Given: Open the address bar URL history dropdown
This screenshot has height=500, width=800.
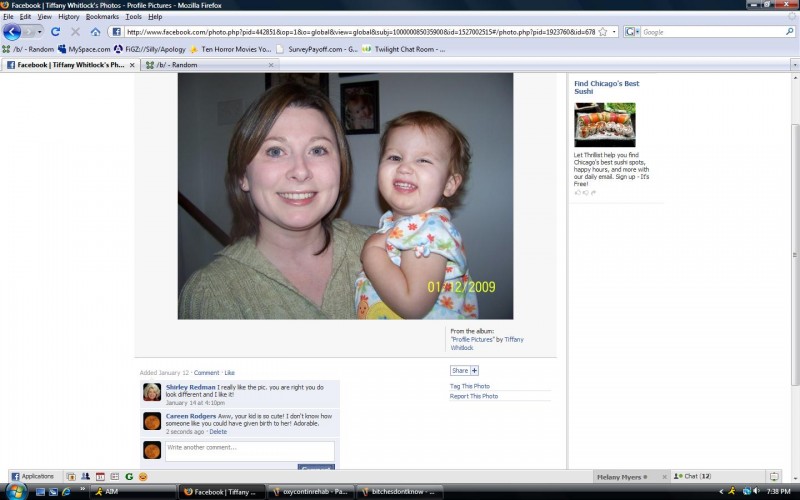Looking at the screenshot, I should click(614, 32).
